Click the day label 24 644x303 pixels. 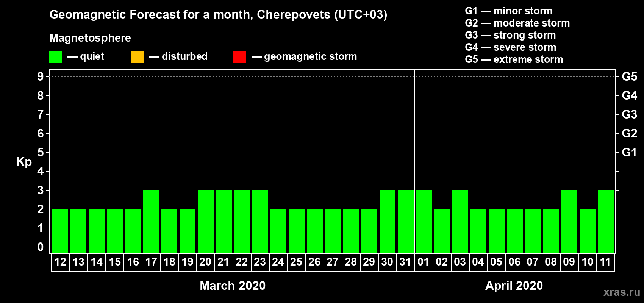click(278, 262)
